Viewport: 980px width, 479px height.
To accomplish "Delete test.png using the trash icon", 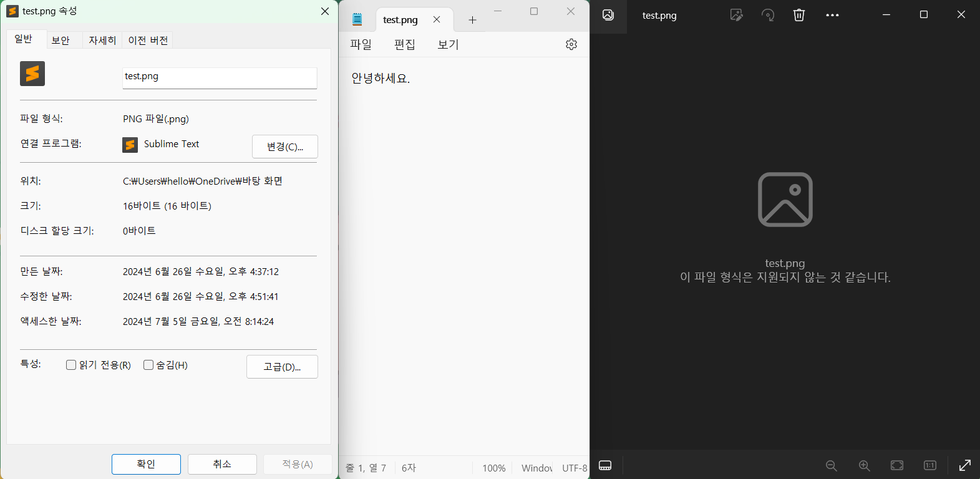I will [x=799, y=15].
